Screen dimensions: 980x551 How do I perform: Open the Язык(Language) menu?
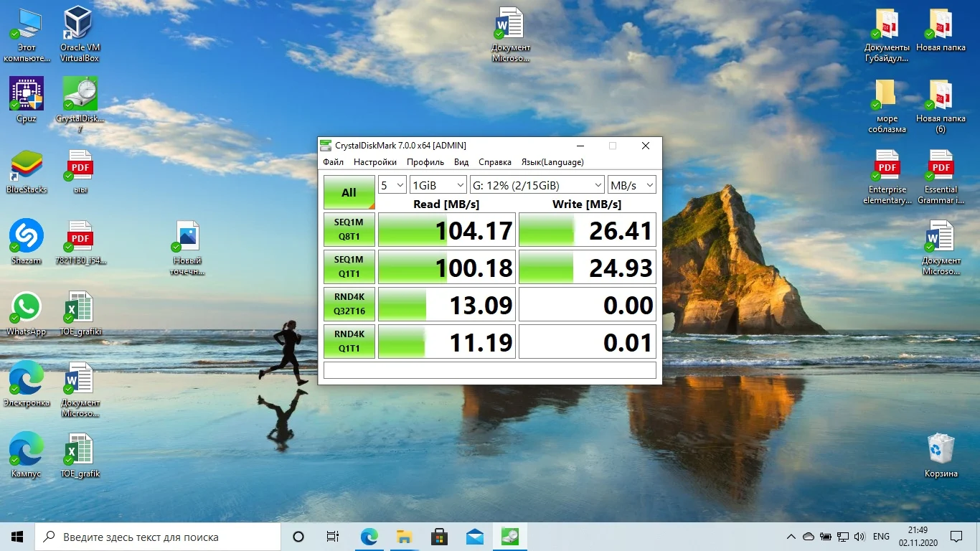552,162
